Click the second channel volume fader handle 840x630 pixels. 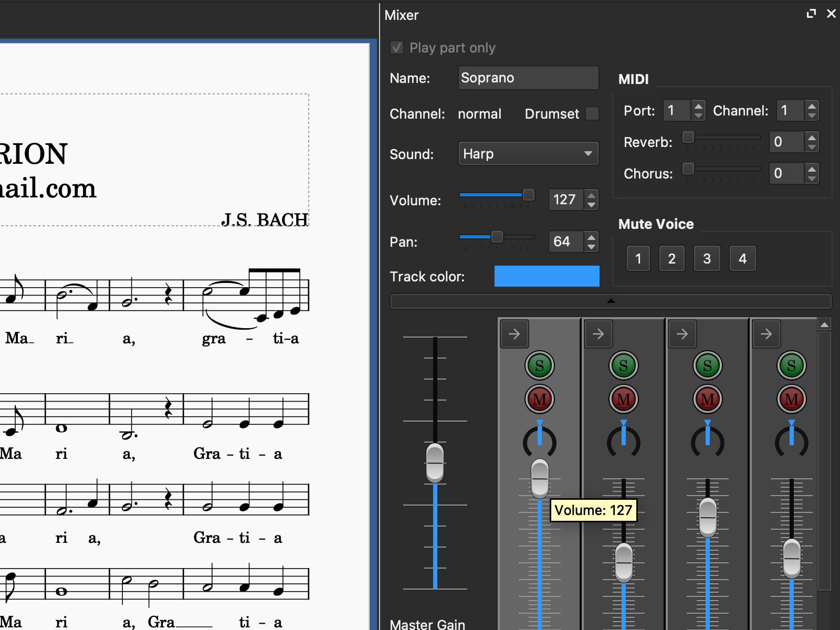click(624, 563)
